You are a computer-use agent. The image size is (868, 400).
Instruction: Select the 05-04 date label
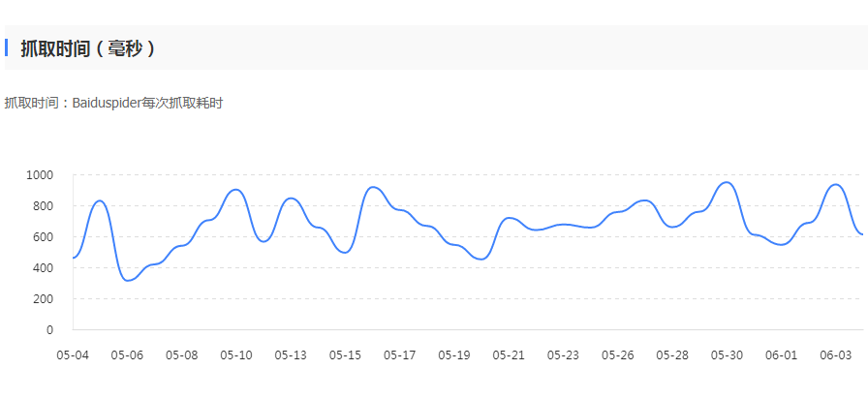[x=73, y=355]
